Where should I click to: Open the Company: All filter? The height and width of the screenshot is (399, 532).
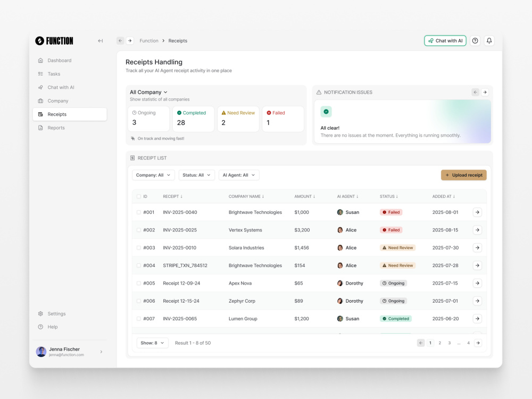tap(153, 175)
